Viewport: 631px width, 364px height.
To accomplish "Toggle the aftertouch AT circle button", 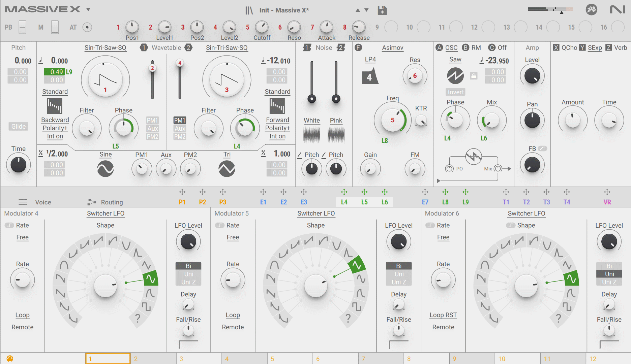I will 87,27.
